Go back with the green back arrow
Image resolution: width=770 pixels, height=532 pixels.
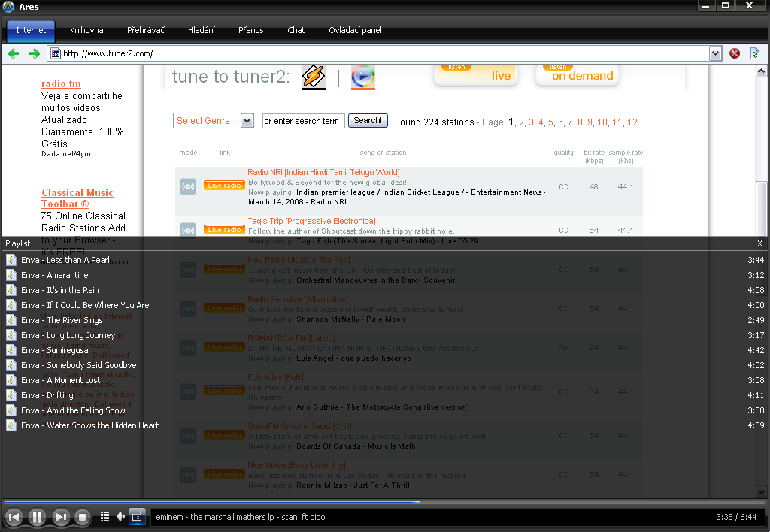tap(14, 53)
